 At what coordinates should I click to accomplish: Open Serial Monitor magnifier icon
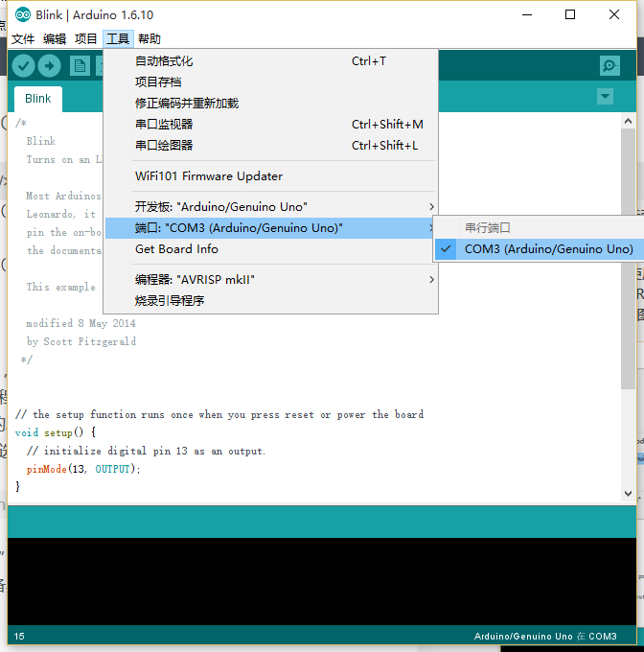(609, 66)
